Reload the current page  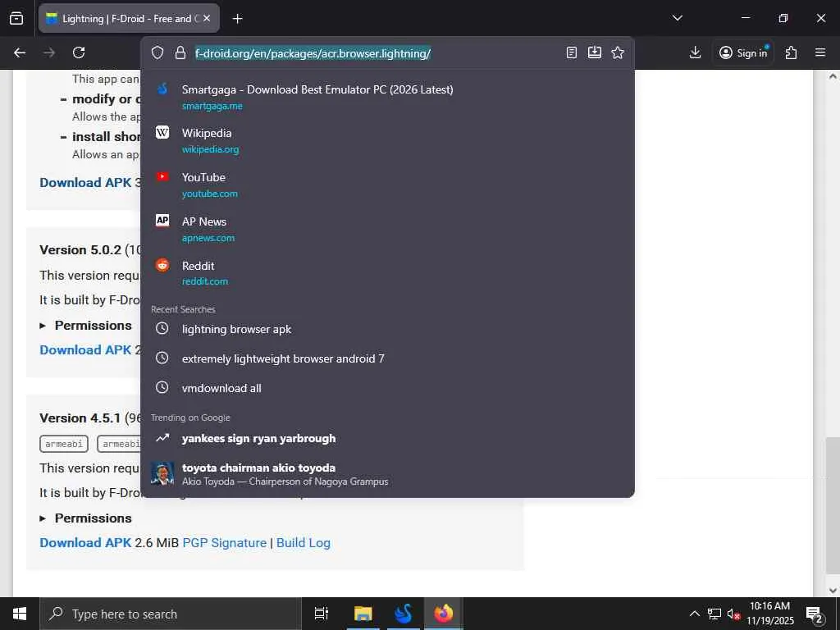(79, 52)
